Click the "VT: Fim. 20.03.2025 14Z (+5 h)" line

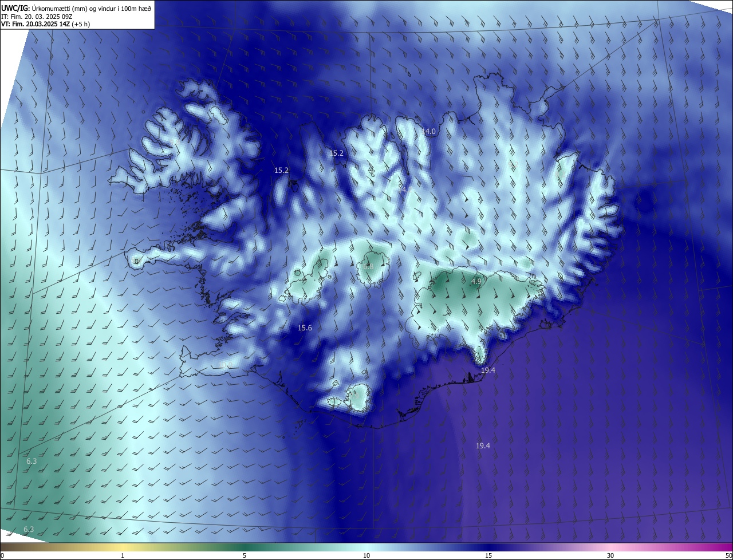(x=46, y=24)
